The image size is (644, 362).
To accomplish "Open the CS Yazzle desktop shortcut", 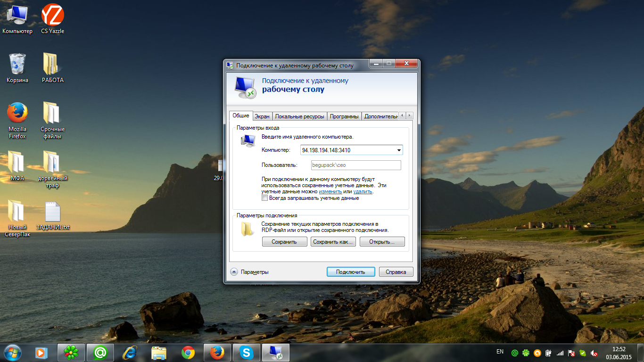I will click(53, 19).
